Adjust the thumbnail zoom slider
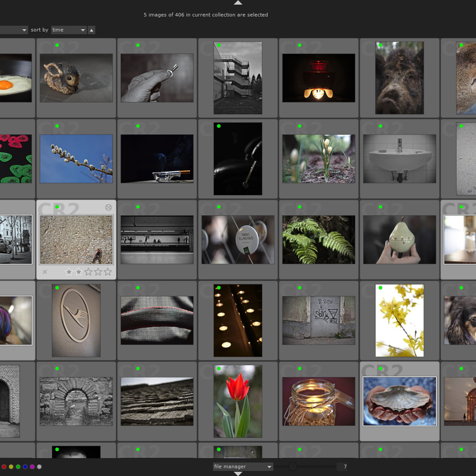Screen dimensions: 476x476 [x=305, y=466]
